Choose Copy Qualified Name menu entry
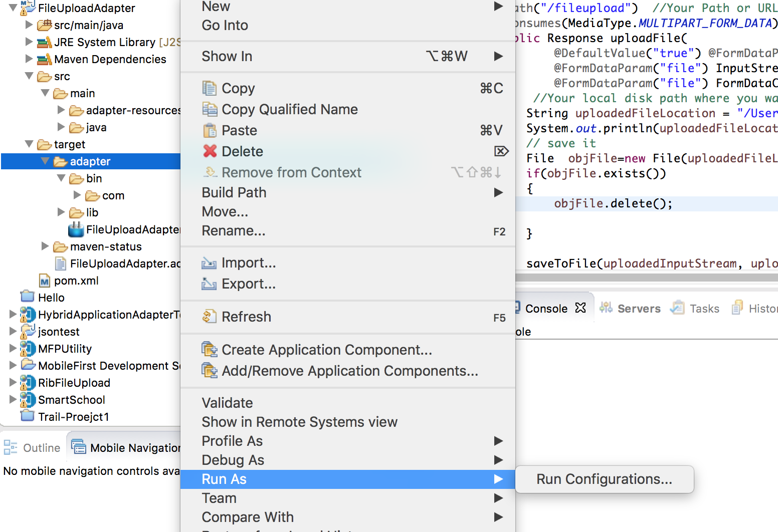778x532 pixels. [289, 109]
